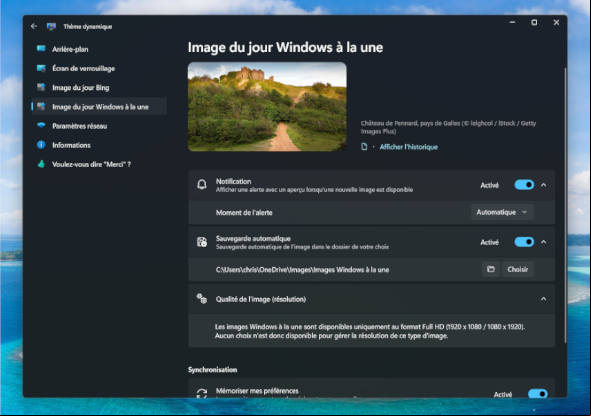This screenshot has height=416, width=591.
Task: Click the Choisir folder button
Action: click(x=518, y=269)
